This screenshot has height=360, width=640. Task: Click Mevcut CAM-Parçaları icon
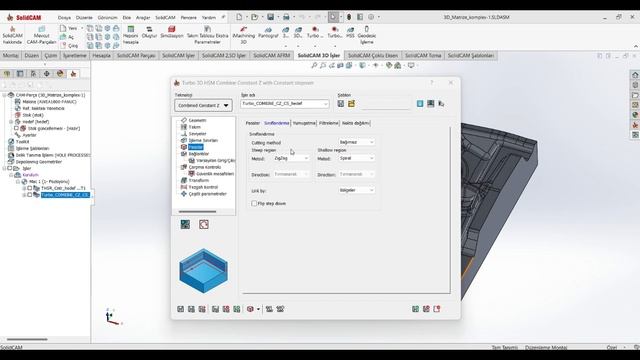coord(41,35)
